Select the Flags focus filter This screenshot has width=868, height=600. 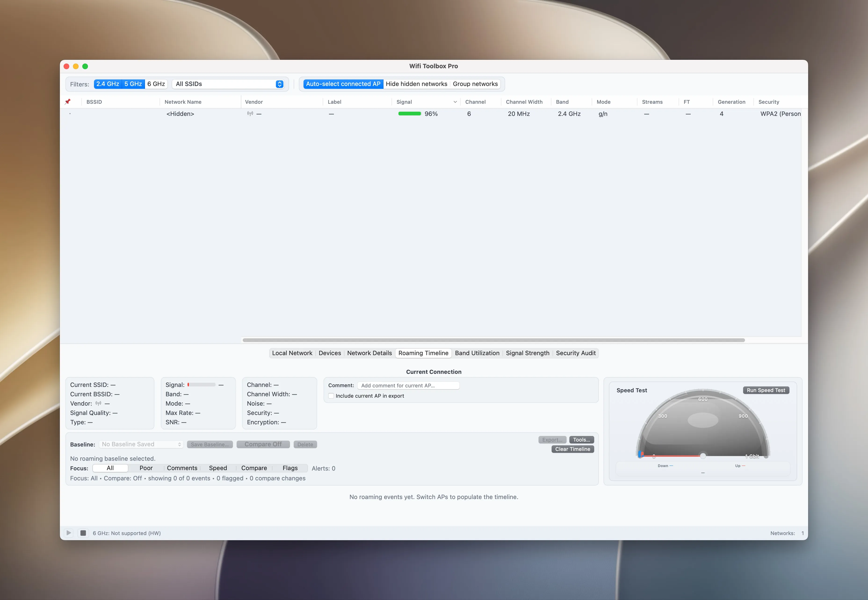point(290,468)
